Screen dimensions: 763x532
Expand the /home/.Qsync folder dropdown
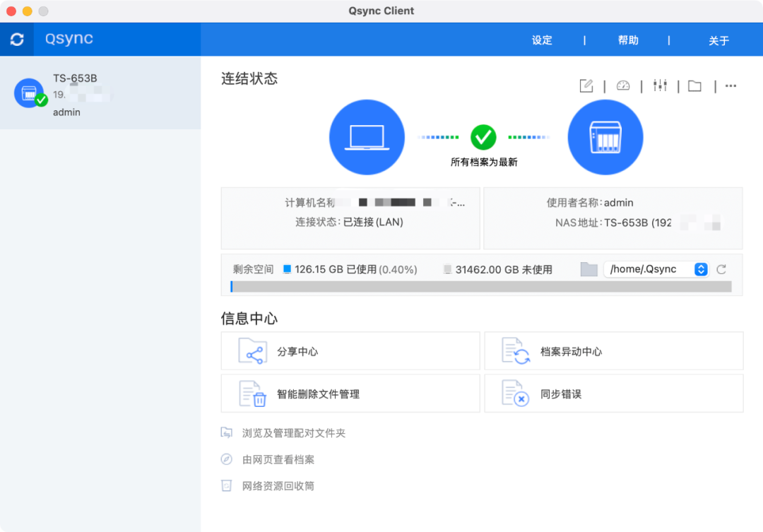[656, 269]
